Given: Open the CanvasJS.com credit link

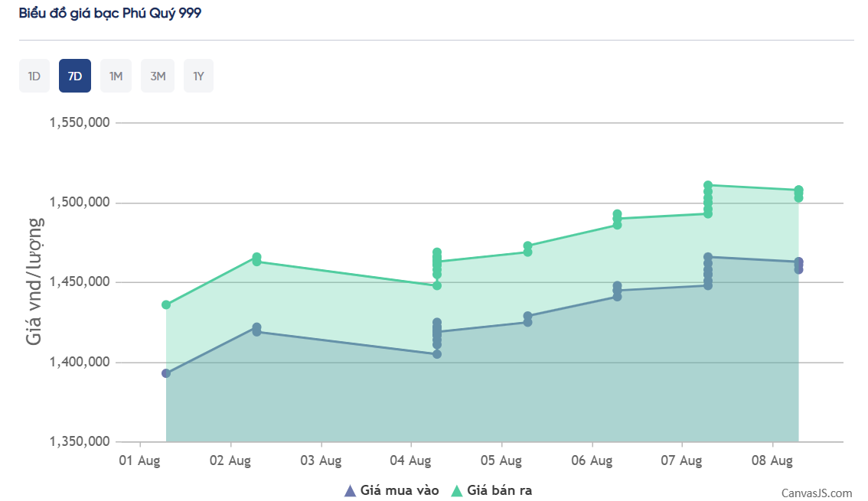Looking at the screenshot, I should point(816,493).
